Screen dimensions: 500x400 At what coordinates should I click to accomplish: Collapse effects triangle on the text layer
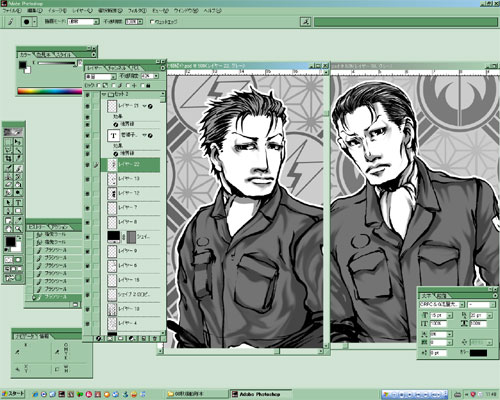tap(144, 135)
